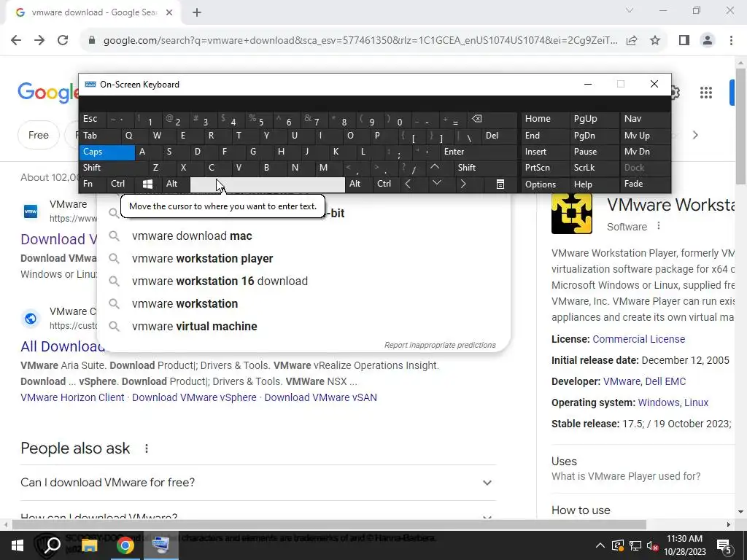Image resolution: width=747 pixels, height=560 pixels.
Task: Bookmark this page with the star icon
Action: 655,41
